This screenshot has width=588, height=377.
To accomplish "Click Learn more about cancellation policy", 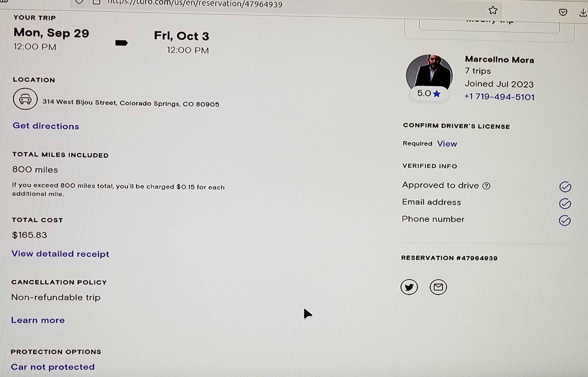I will [x=38, y=320].
